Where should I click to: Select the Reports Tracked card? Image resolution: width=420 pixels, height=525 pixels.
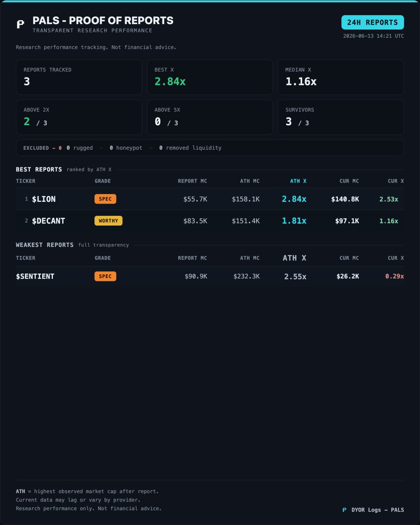(79, 77)
